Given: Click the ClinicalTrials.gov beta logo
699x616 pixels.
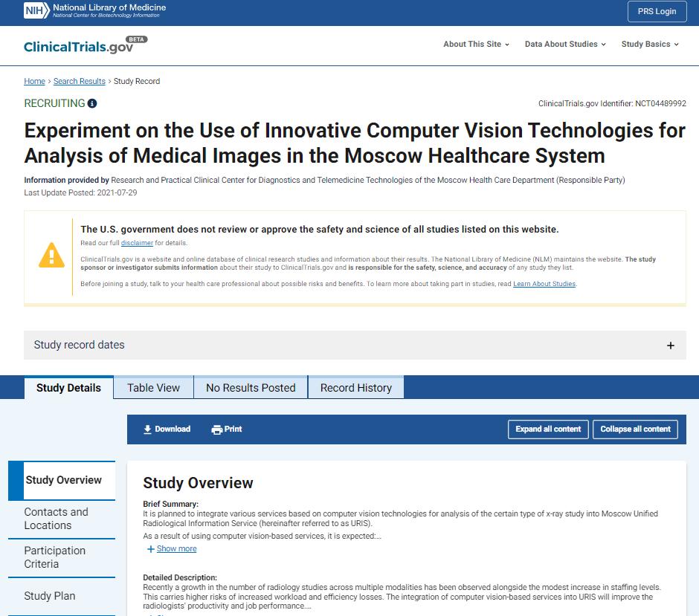Looking at the screenshot, I should (85, 46).
